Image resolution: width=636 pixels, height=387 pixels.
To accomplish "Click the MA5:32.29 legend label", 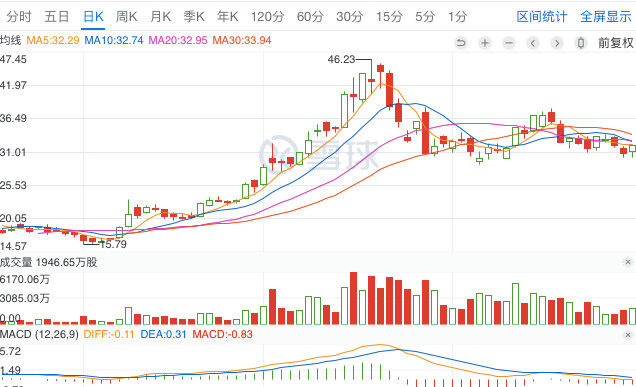I will pyautogui.click(x=53, y=40).
